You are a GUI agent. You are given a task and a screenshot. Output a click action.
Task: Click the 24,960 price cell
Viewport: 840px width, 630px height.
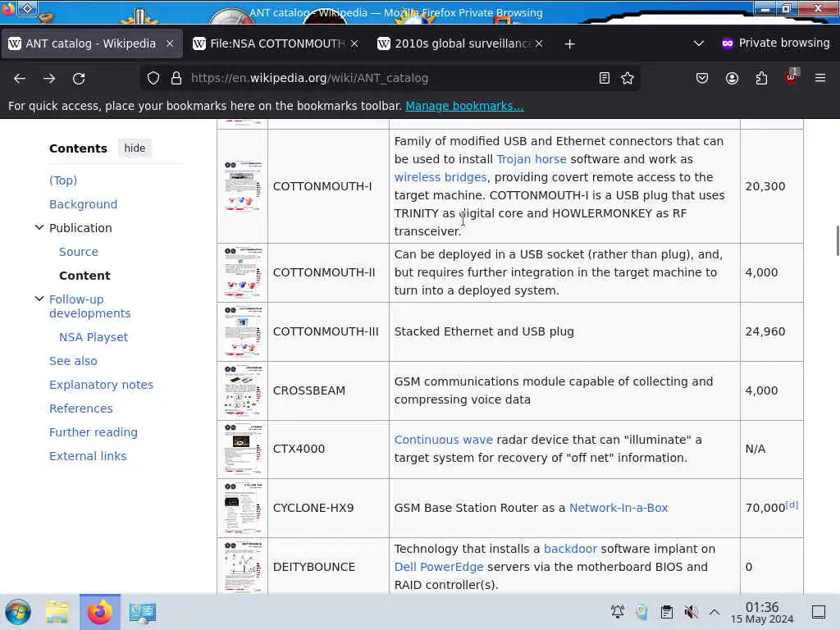(x=771, y=331)
